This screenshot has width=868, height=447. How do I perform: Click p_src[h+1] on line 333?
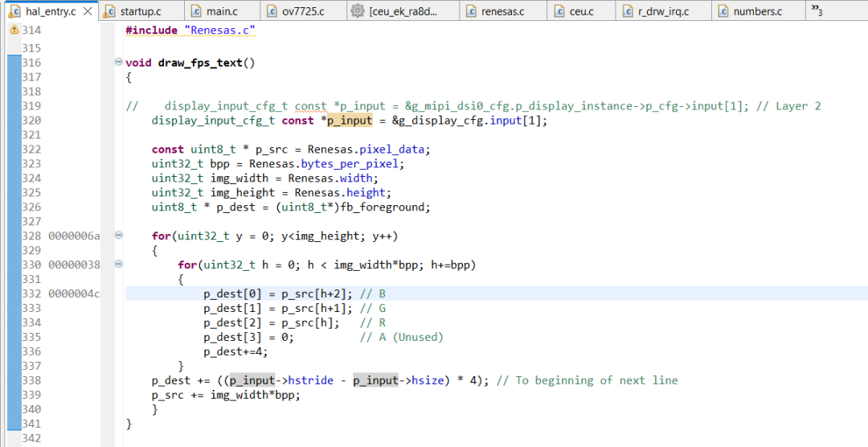(314, 308)
